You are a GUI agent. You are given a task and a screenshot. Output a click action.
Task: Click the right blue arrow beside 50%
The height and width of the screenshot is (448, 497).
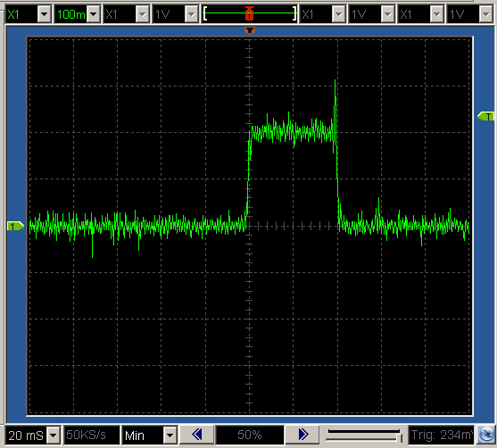tap(303, 435)
